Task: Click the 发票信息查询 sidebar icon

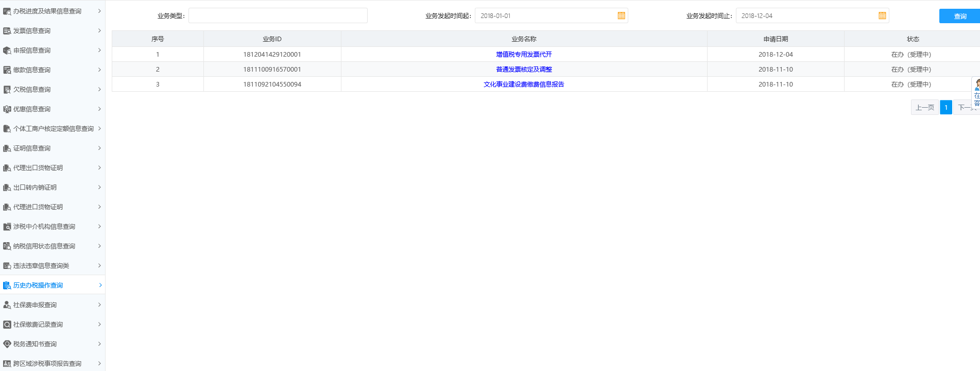Action: click(x=7, y=31)
